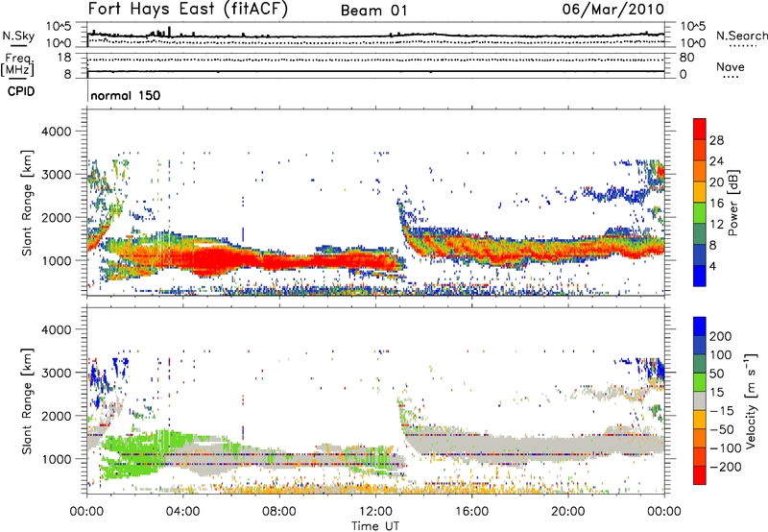Click the "04:00" time tick label

(x=183, y=512)
